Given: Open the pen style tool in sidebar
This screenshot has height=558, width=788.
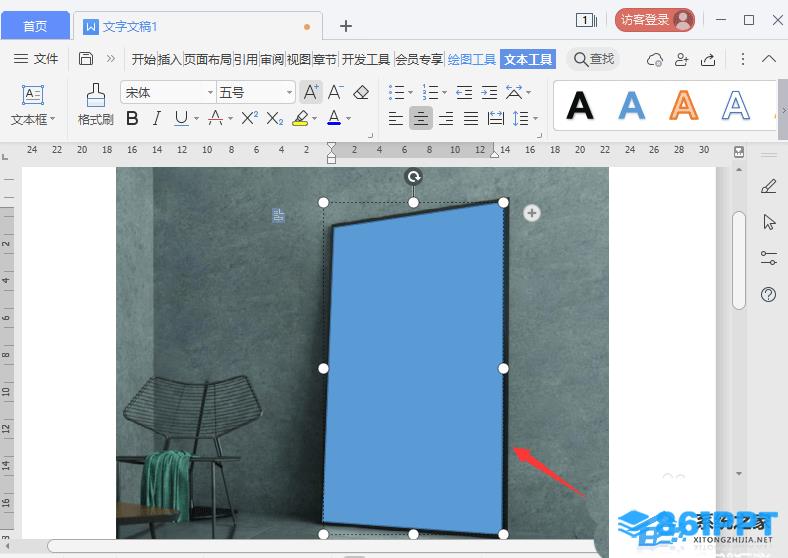Looking at the screenshot, I should pos(768,187).
